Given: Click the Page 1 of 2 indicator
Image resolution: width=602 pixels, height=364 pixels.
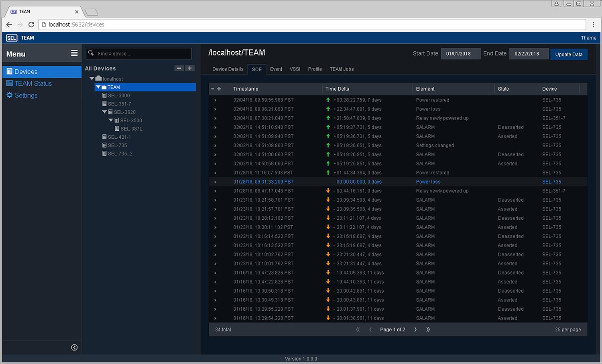Looking at the screenshot, I should click(x=393, y=330).
